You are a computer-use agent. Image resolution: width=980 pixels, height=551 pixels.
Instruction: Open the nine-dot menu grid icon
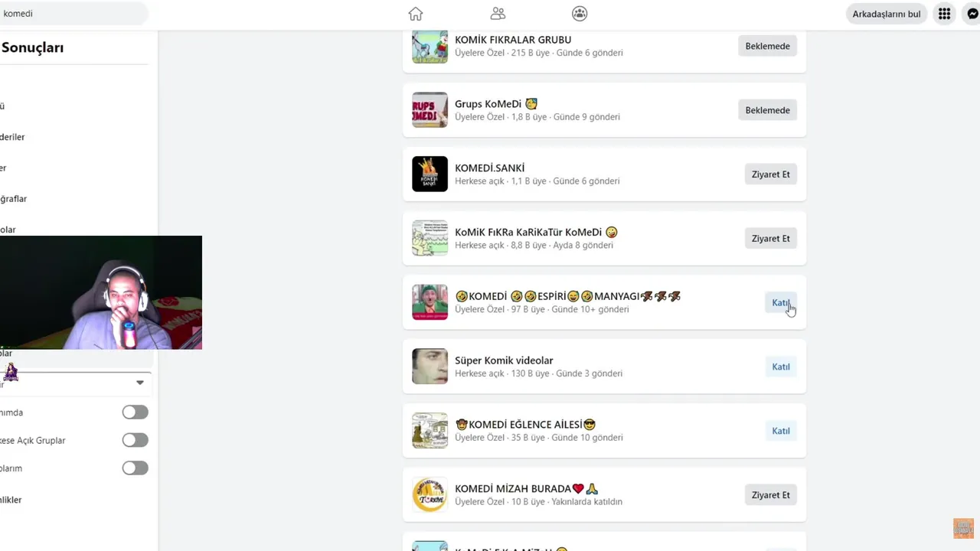tap(944, 14)
